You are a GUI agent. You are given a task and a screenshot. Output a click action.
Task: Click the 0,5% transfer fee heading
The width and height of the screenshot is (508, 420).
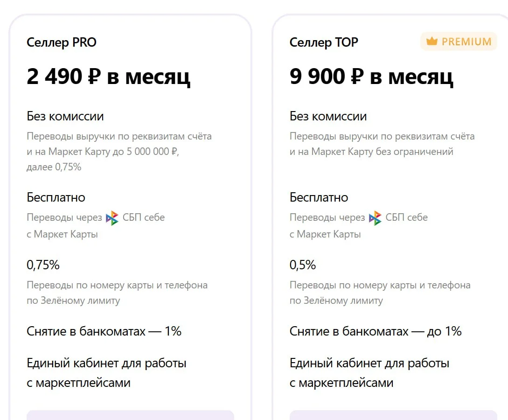coord(303,265)
